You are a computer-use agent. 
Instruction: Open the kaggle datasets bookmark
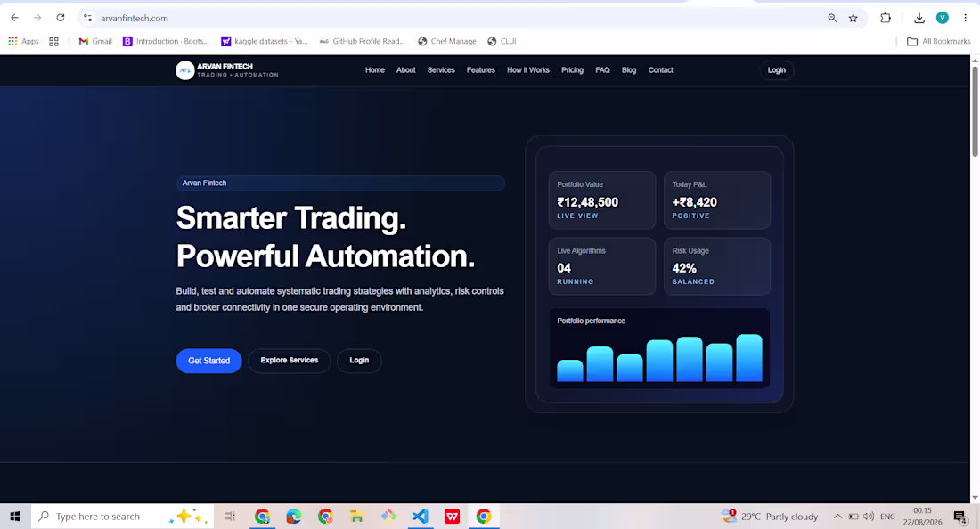click(265, 41)
